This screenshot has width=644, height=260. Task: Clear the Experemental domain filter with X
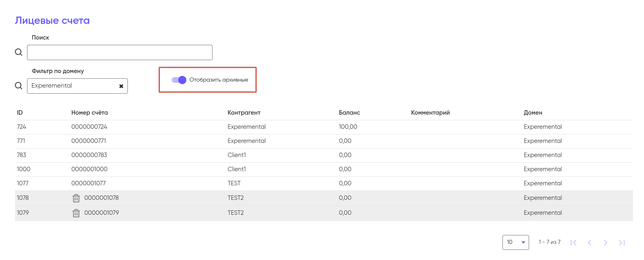(x=121, y=86)
